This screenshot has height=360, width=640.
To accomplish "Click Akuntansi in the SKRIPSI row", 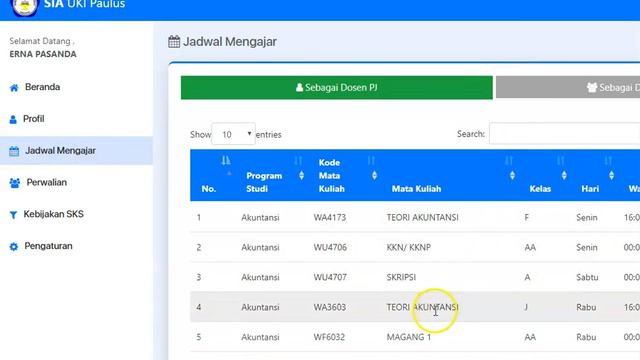I will click(260, 277).
